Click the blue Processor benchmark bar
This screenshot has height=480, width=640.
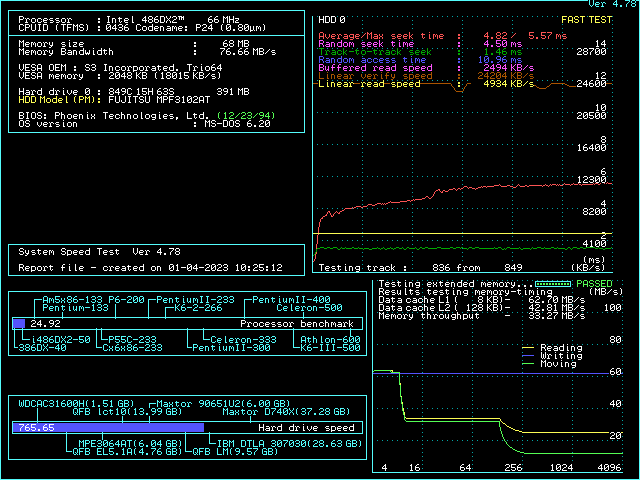(19, 324)
